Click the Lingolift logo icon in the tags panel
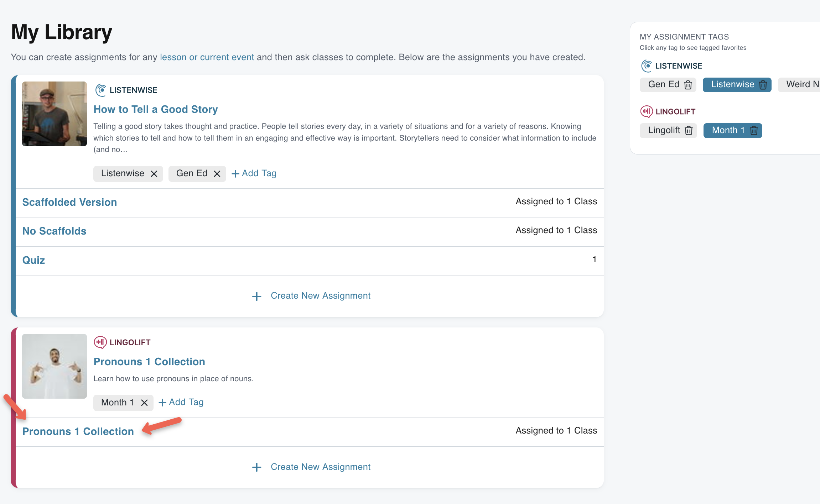The height and width of the screenshot is (504, 820). pyautogui.click(x=647, y=111)
